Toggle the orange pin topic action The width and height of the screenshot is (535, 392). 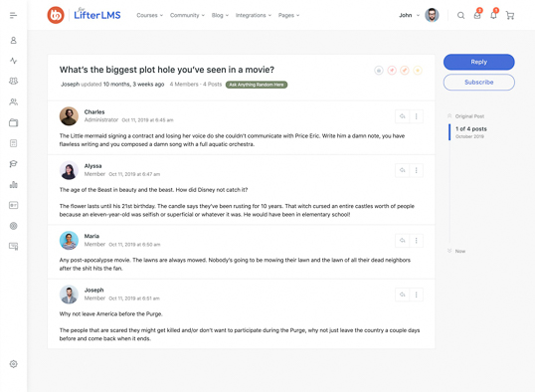[x=405, y=71]
